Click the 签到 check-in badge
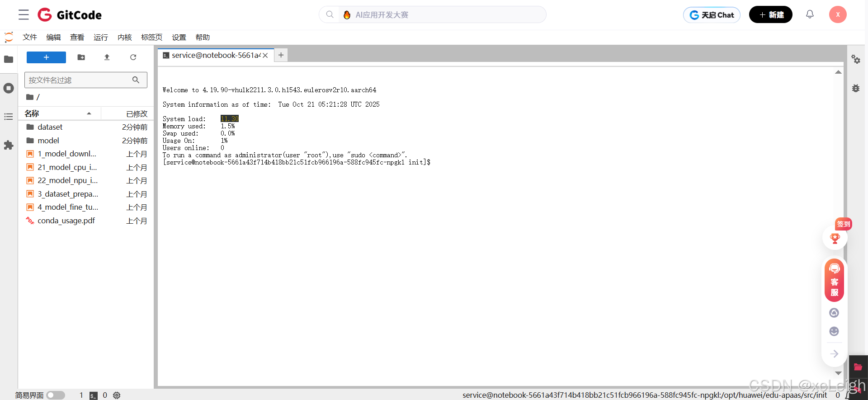Viewport: 868px width, 400px height. [x=844, y=224]
